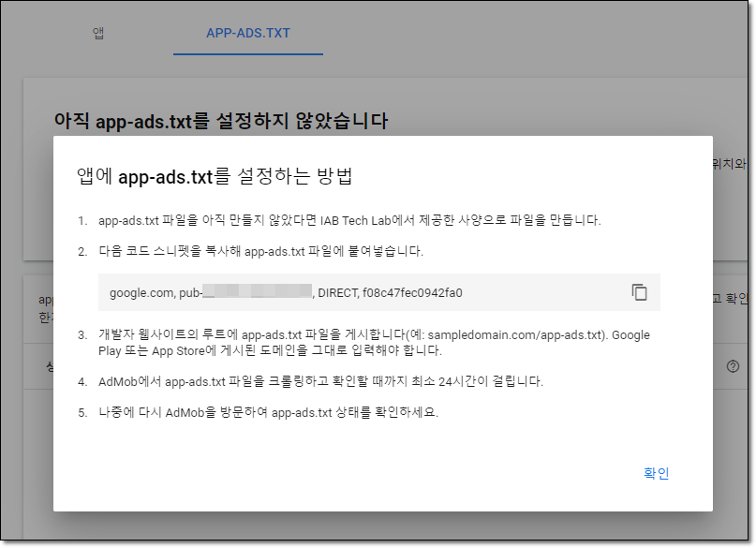Click the dialog title about app-ads.txt 설정하는 방법

(x=215, y=176)
